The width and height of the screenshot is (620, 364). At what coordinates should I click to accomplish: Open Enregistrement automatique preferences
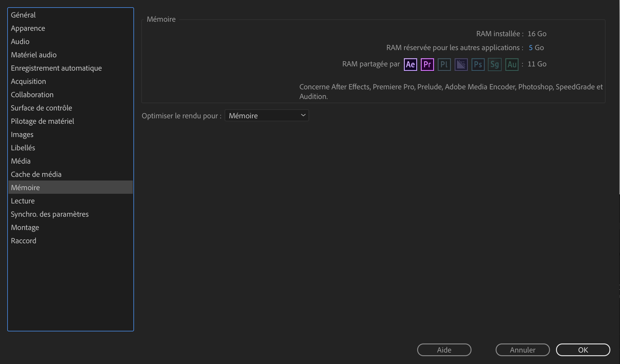[70, 68]
